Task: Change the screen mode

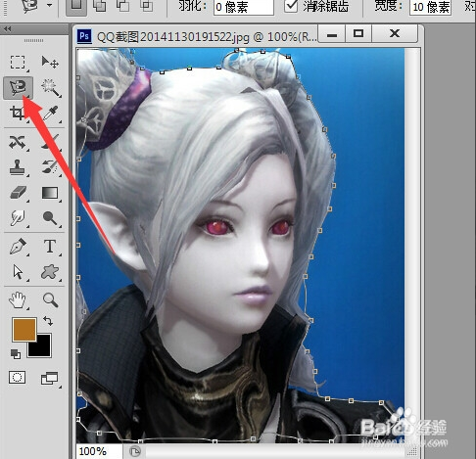Action: pos(50,379)
